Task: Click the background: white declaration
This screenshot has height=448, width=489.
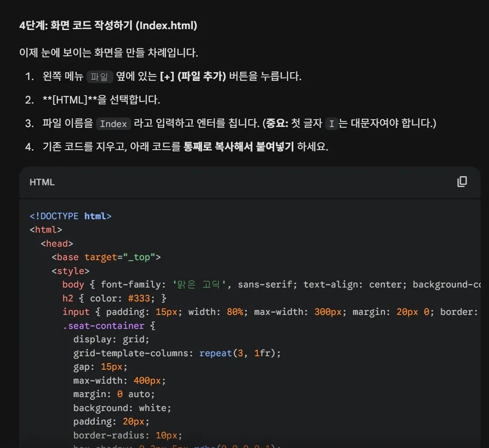Action: coord(120,408)
